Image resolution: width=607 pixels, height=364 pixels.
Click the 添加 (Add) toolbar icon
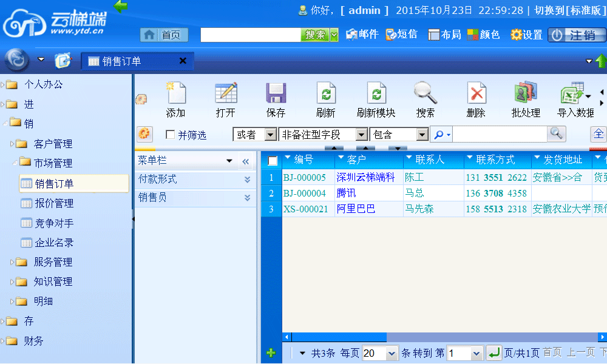click(176, 93)
